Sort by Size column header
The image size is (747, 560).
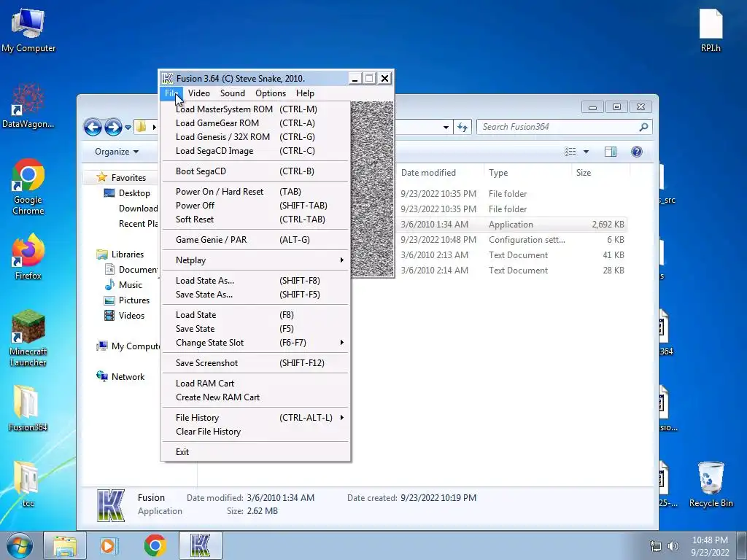(600, 173)
